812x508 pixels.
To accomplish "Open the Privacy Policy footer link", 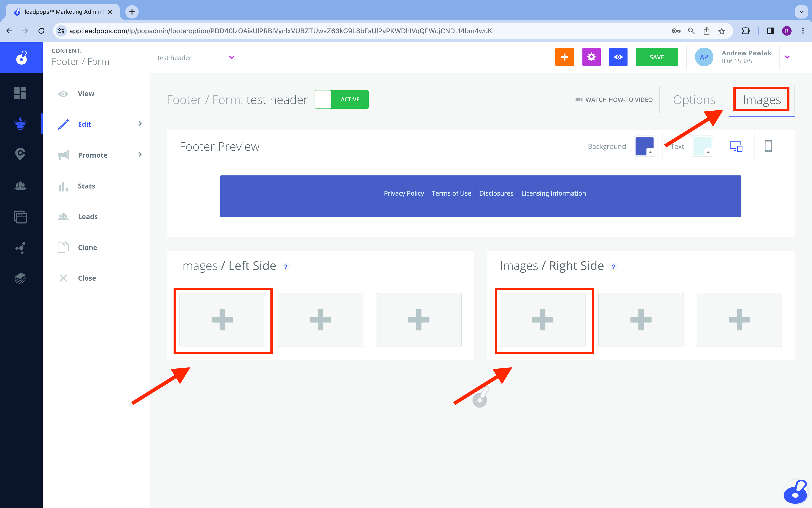I will coord(403,193).
